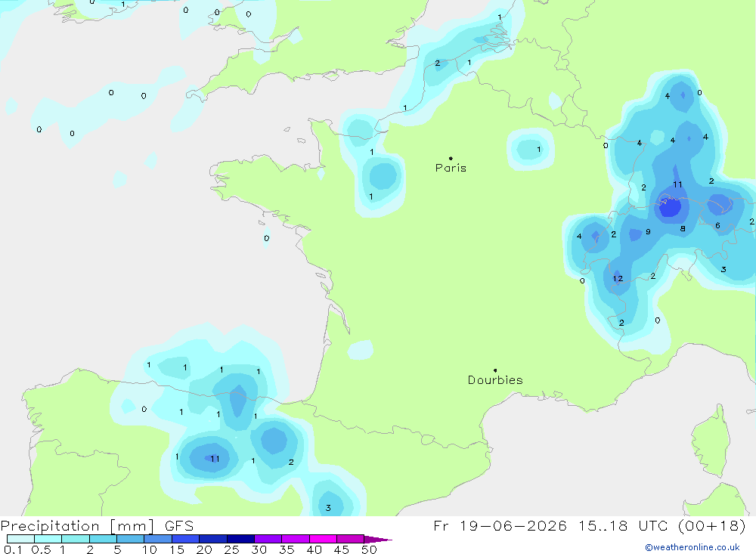
Task: Click the legend scale label "0.5"
Action: [41, 549]
